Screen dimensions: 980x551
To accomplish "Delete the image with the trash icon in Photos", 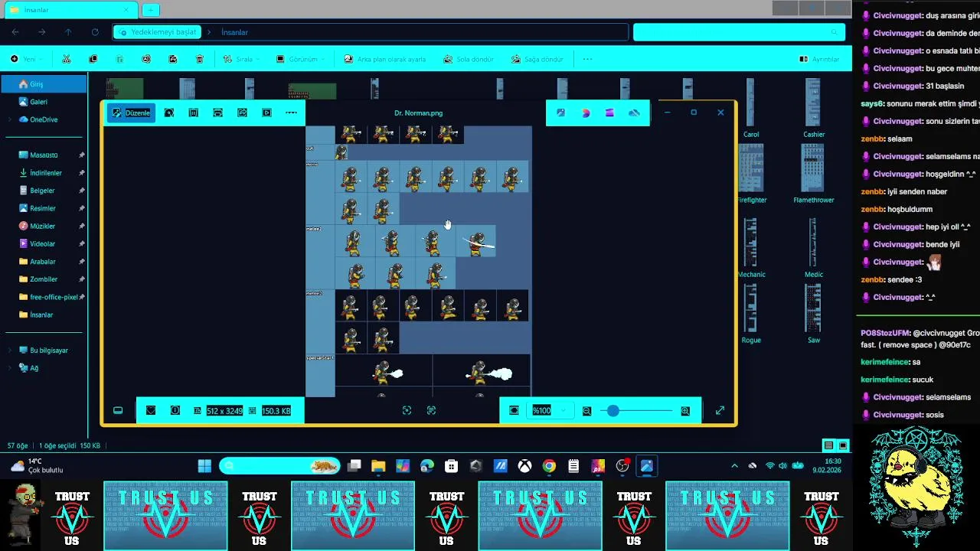I will click(x=194, y=112).
